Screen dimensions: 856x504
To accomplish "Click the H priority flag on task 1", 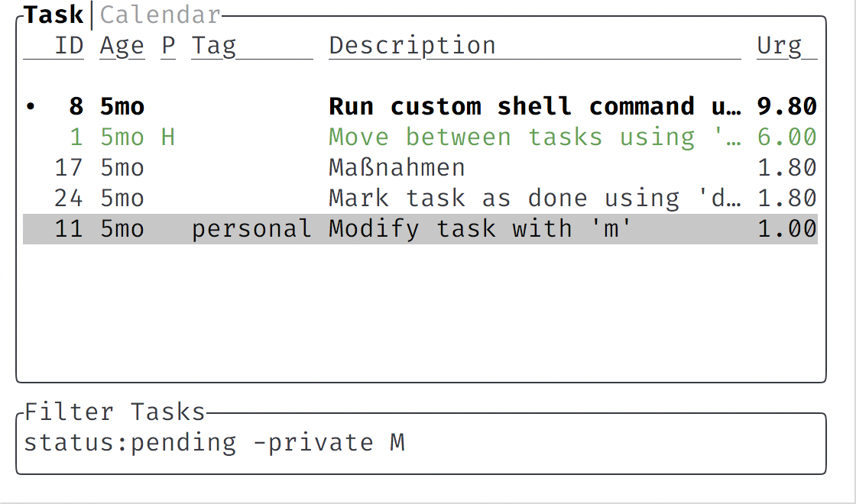I will click(x=167, y=137).
